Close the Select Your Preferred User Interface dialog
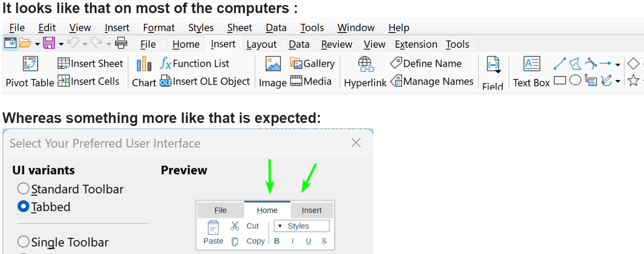The image size is (644, 254). coord(356,143)
